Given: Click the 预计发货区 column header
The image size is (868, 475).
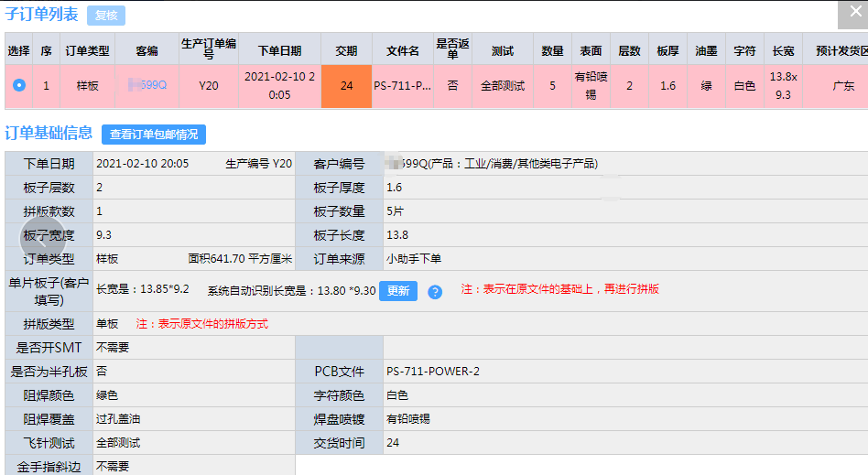Looking at the screenshot, I should [x=834, y=50].
